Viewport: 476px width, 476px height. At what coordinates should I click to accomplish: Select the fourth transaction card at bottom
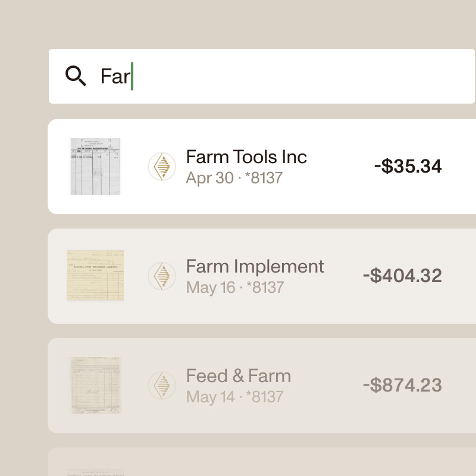(x=261, y=463)
